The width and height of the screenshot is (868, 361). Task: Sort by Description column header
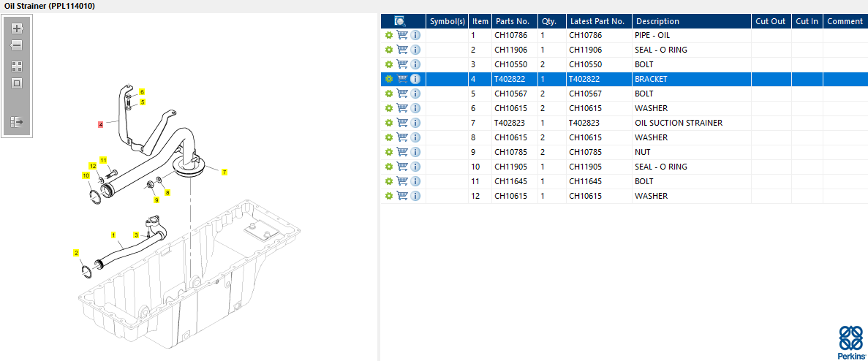[692, 21]
